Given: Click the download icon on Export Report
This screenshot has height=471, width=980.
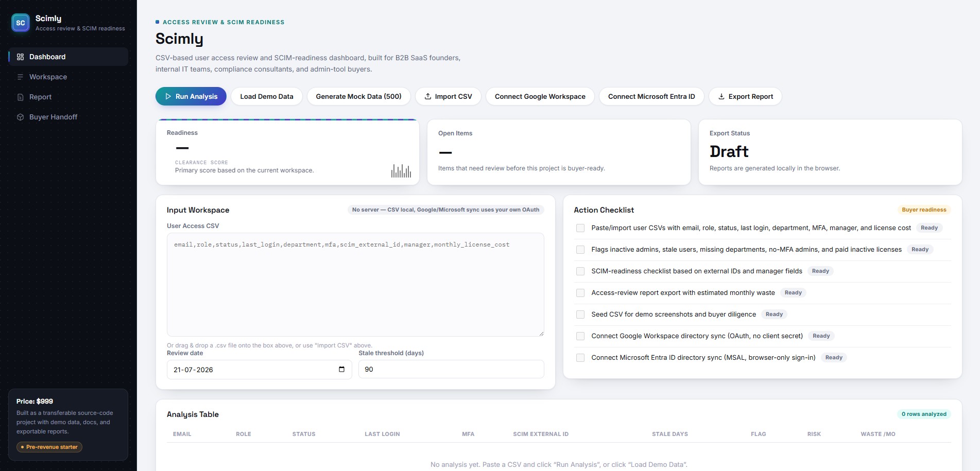Looking at the screenshot, I should click(x=721, y=96).
